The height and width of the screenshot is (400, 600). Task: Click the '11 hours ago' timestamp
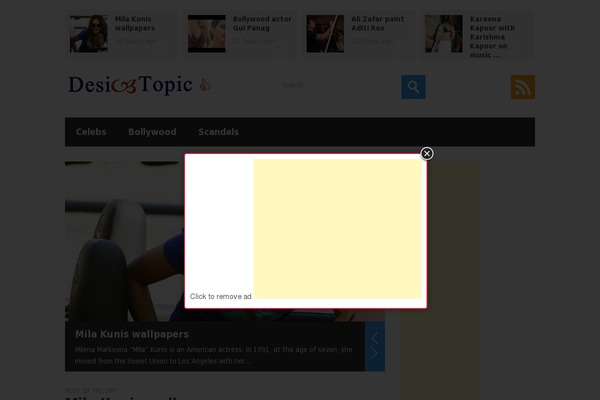pyautogui.click(x=253, y=41)
